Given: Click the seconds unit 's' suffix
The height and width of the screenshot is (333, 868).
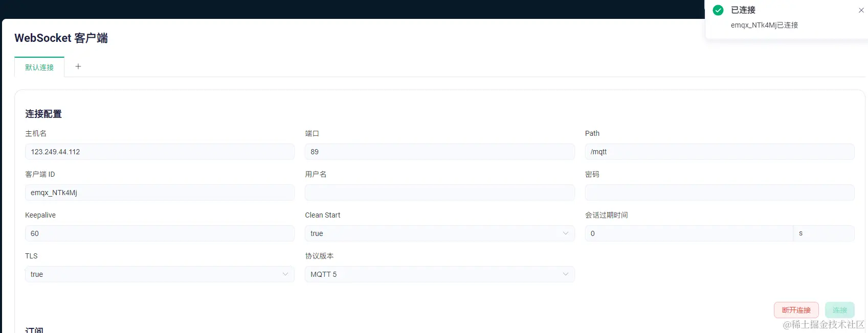Looking at the screenshot, I should (x=824, y=233).
